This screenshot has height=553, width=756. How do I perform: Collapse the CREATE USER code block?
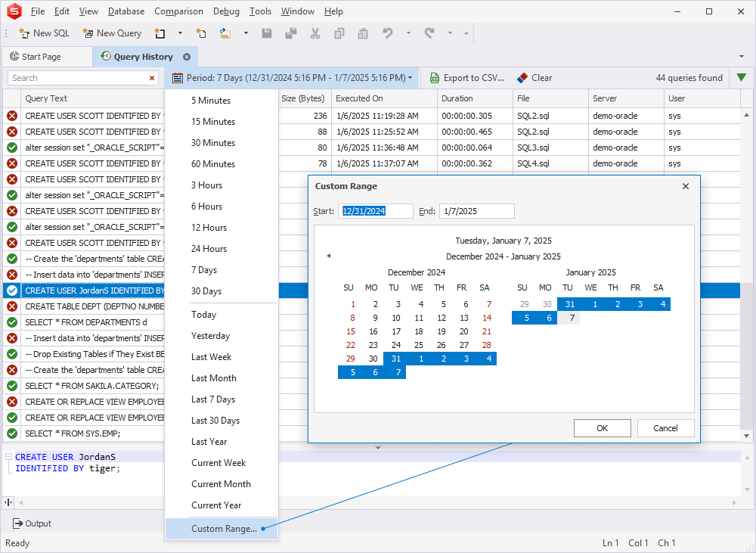pyautogui.click(x=8, y=456)
